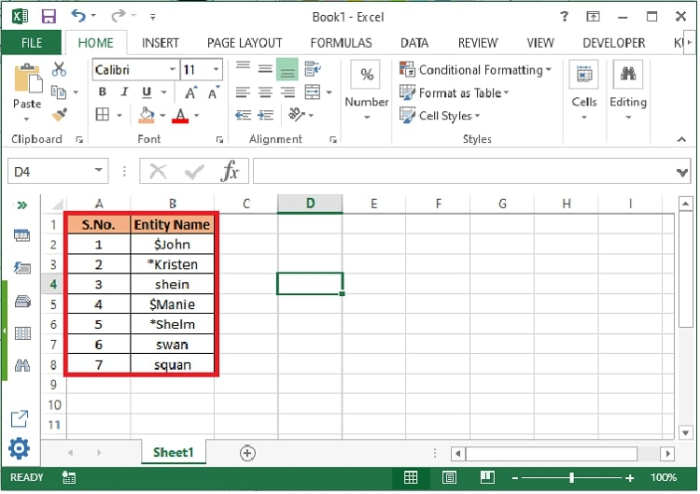Click the Cut scissors icon
This screenshot has width=700, height=494.
point(59,69)
